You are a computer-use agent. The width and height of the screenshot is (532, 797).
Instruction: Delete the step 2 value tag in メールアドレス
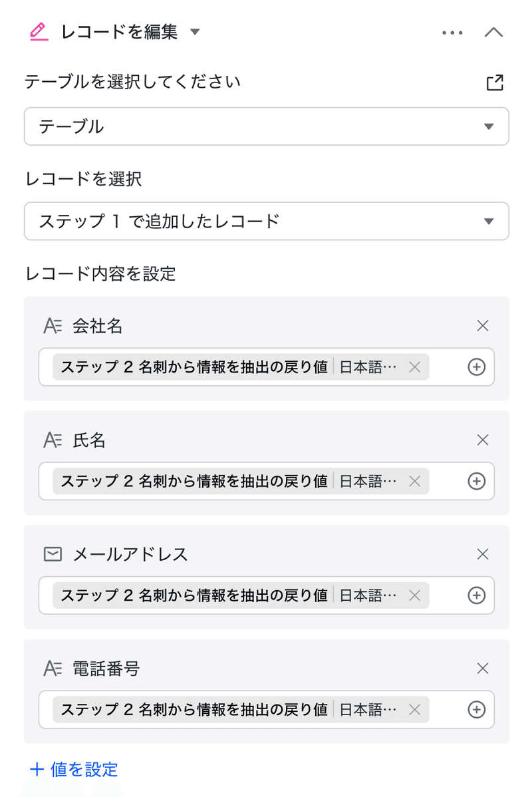[x=414, y=595]
